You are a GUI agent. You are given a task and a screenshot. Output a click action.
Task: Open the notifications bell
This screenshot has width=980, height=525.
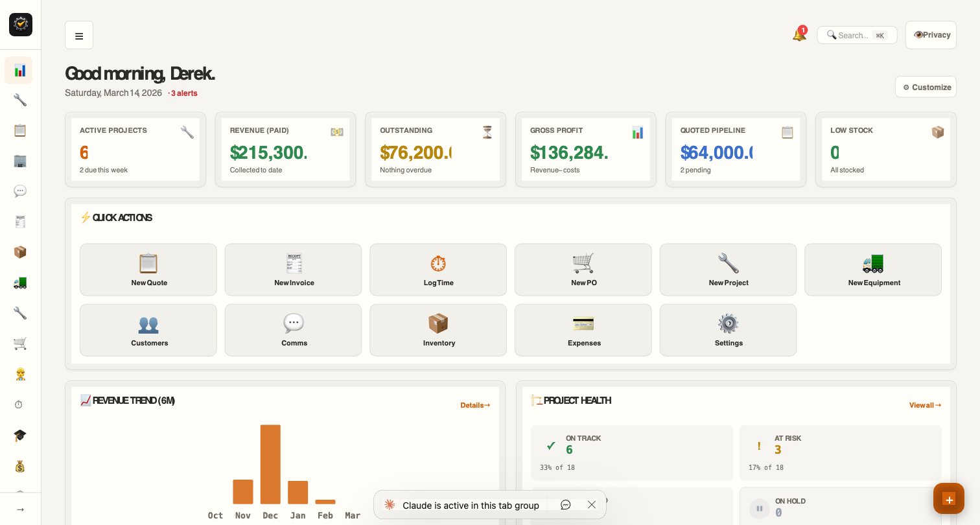[799, 34]
